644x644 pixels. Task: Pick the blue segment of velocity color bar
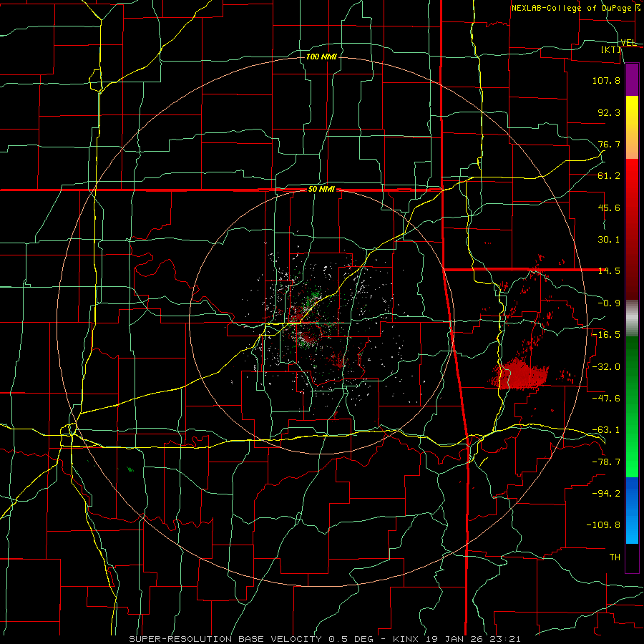tap(632, 510)
